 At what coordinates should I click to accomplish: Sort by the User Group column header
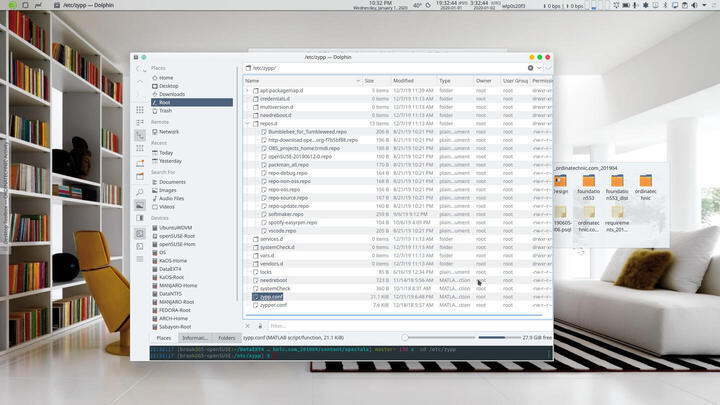pyautogui.click(x=515, y=80)
